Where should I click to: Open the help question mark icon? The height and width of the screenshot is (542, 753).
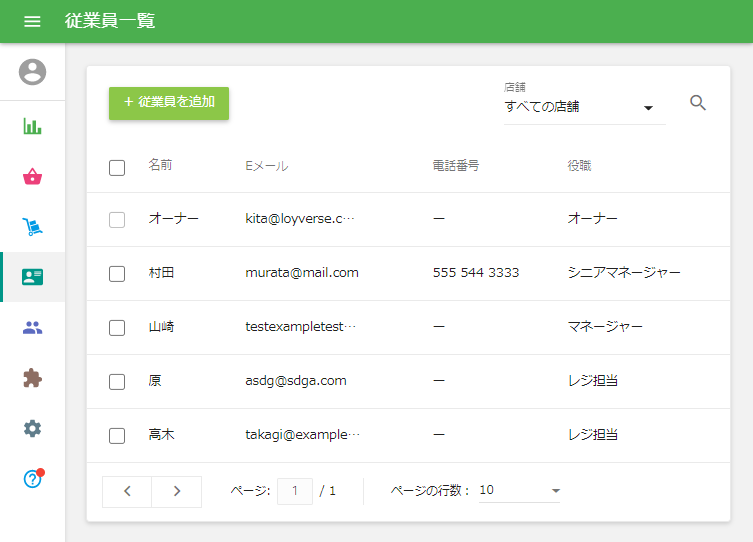33,479
